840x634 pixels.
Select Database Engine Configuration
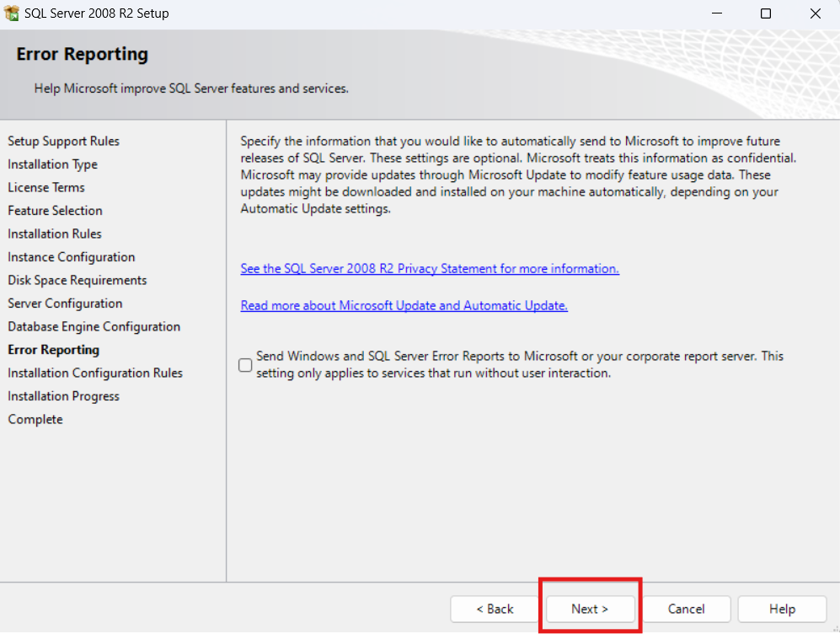pos(94,326)
